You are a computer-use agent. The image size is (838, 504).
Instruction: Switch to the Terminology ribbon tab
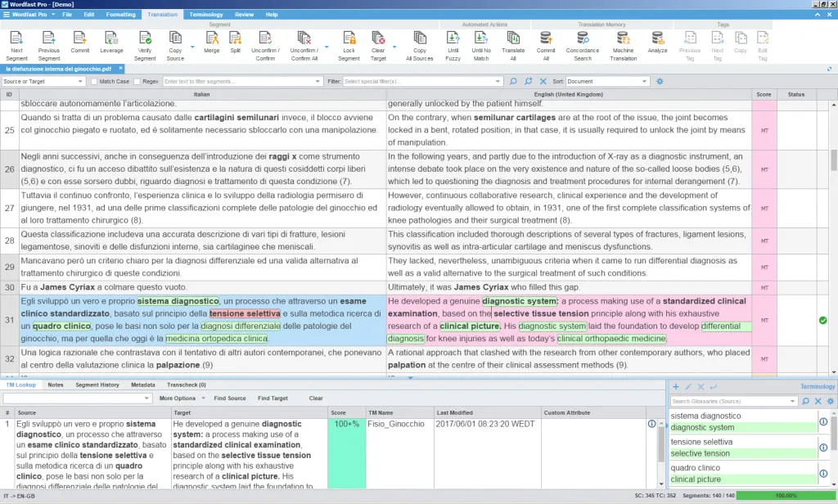(205, 14)
